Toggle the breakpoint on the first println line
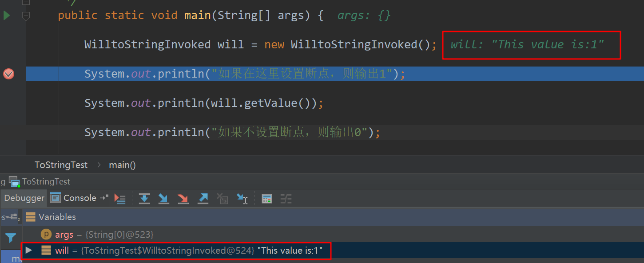The image size is (644, 263). click(x=8, y=74)
